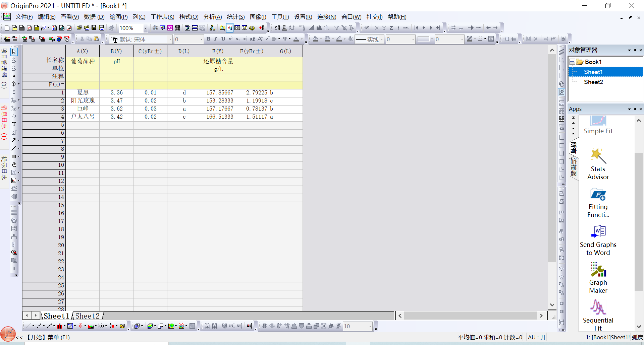Click column header E(Y)
The image size is (644, 345).
point(218,51)
